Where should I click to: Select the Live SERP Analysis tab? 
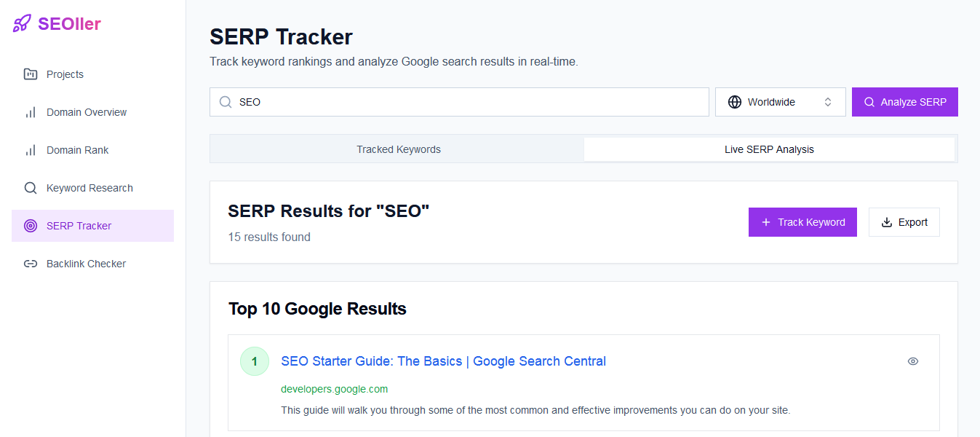(769, 149)
